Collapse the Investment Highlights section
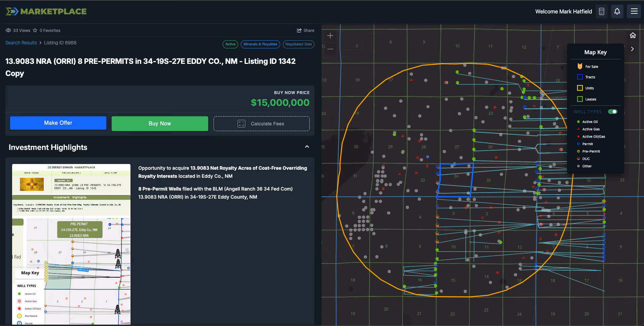This screenshot has width=644, height=326. pyautogui.click(x=307, y=147)
